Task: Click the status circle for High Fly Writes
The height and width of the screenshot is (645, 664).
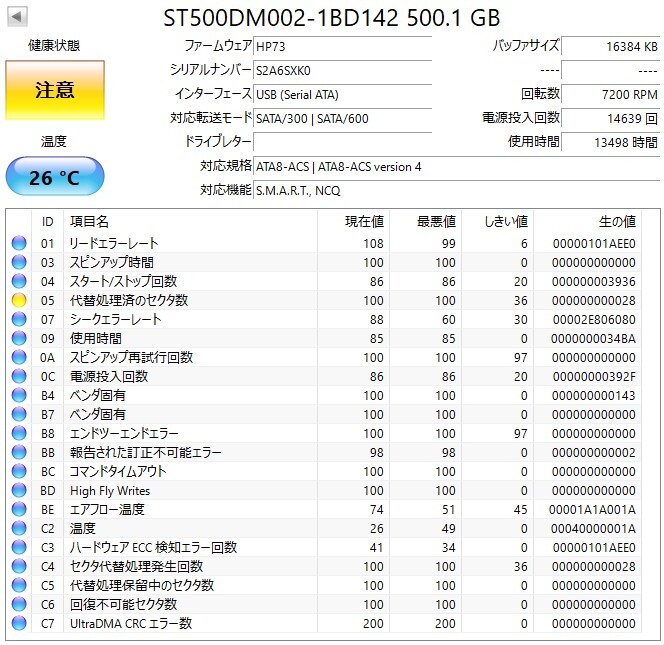Action: pos(19,490)
